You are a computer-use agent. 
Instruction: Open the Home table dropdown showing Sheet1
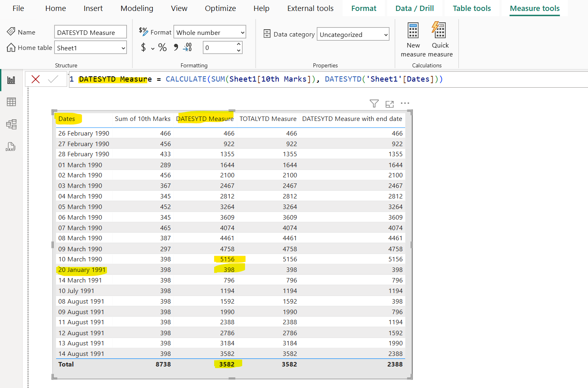tap(90, 47)
